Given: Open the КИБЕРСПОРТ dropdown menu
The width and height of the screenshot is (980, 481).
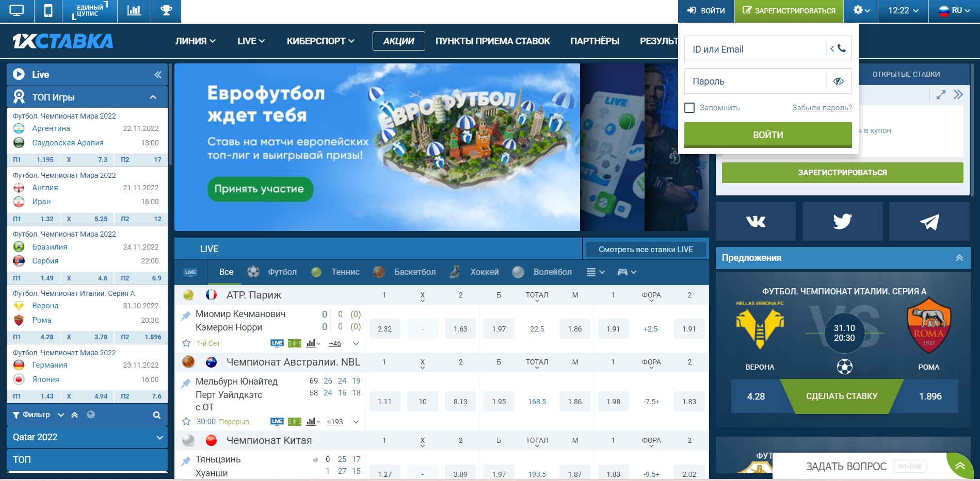Looking at the screenshot, I should tap(320, 41).
